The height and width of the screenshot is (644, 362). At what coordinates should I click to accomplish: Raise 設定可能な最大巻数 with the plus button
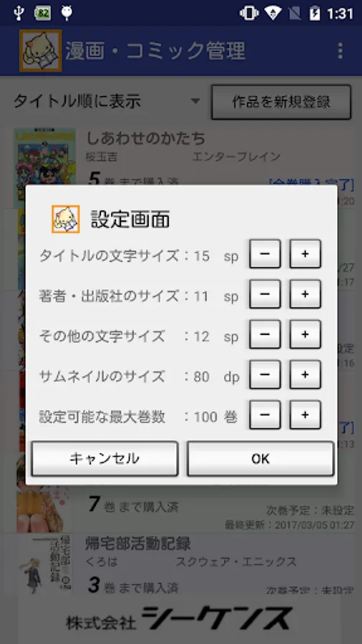305,415
